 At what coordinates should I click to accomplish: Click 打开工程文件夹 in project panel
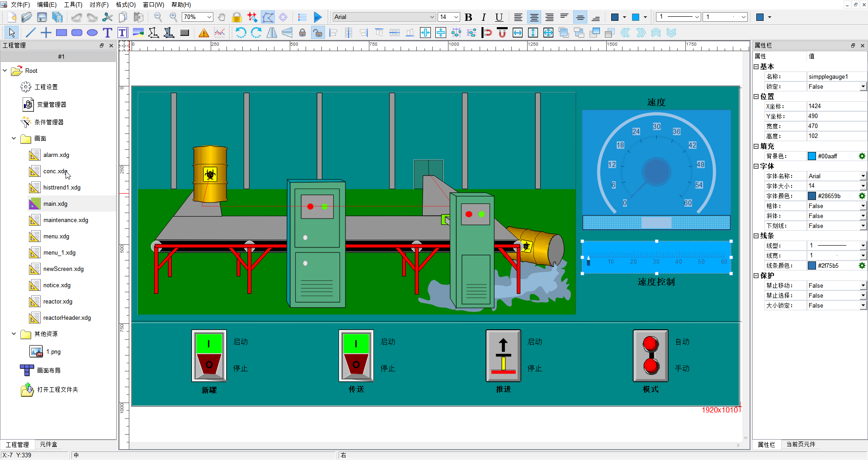(x=57, y=389)
